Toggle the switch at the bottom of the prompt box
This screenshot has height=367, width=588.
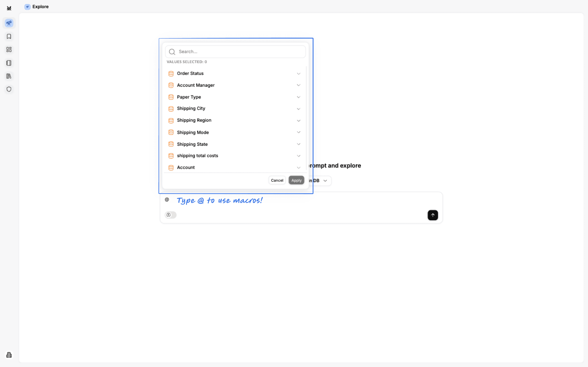(170, 215)
